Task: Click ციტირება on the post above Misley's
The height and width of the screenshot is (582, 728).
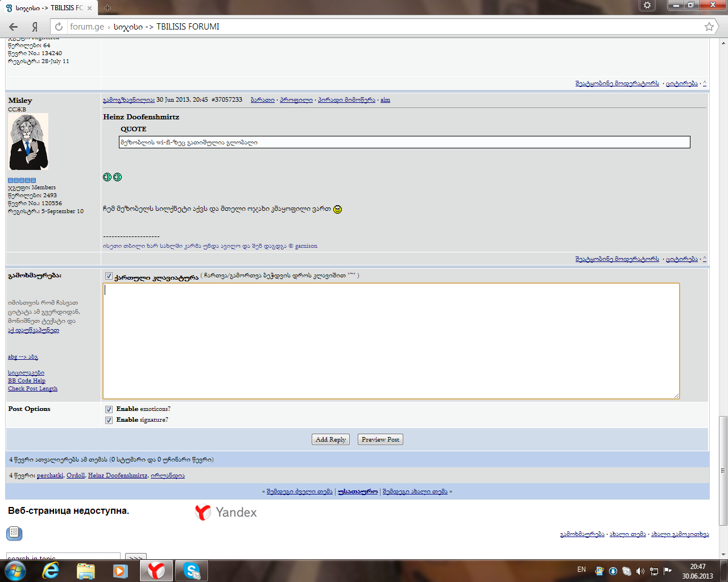Action: pos(682,84)
